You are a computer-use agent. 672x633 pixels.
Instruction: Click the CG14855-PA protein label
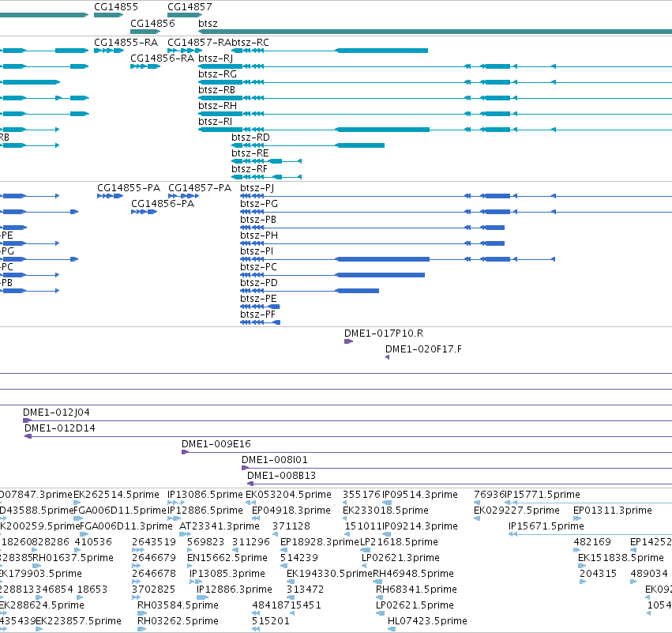(129, 188)
